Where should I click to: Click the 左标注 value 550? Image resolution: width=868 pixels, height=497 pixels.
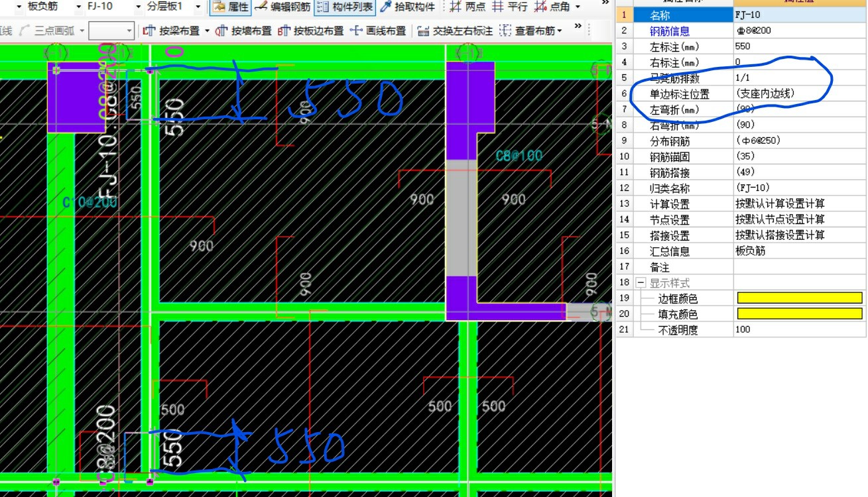[800, 46]
